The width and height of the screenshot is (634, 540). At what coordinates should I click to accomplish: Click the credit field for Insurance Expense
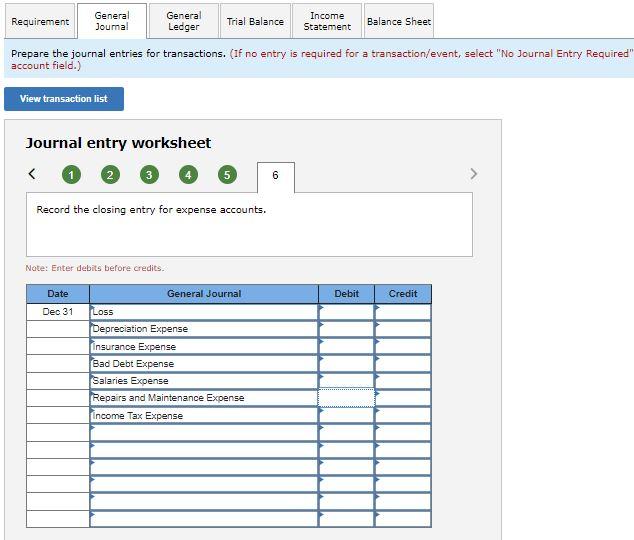pos(403,346)
